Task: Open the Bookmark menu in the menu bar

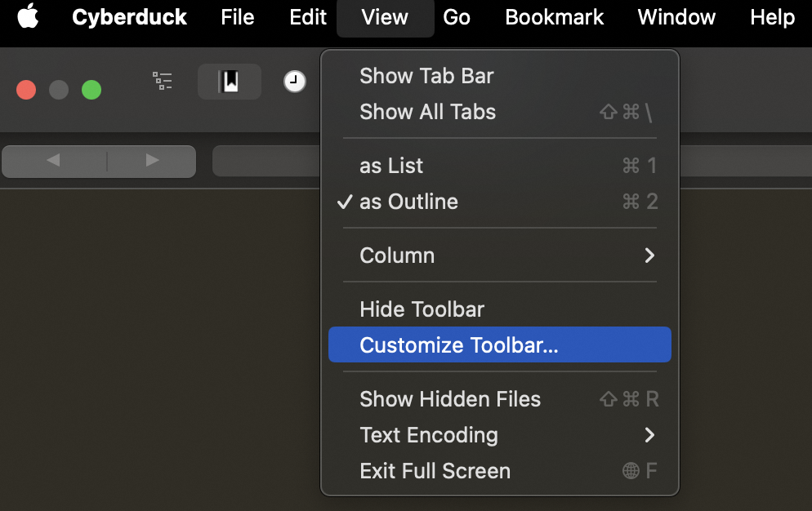Action: pyautogui.click(x=554, y=17)
